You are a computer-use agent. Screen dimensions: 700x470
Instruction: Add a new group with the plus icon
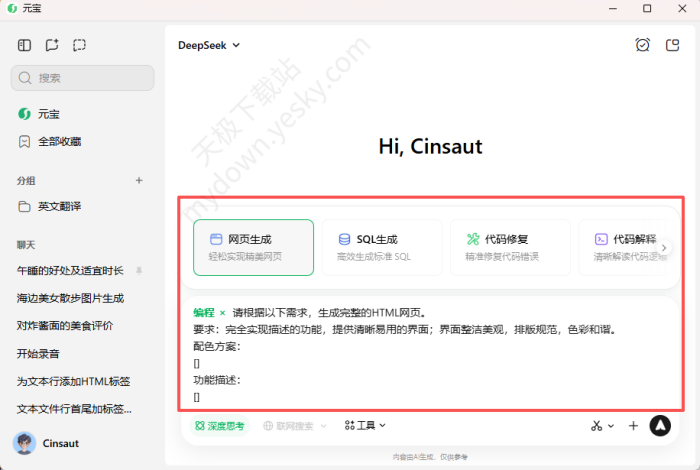click(x=139, y=180)
